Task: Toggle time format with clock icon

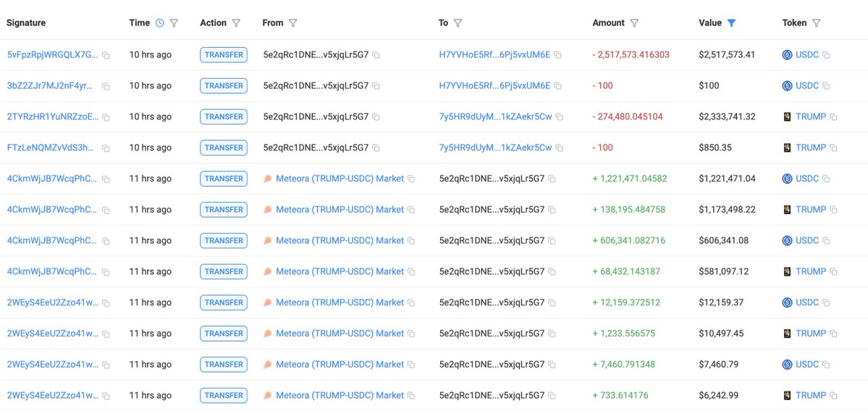Action: coord(159,23)
